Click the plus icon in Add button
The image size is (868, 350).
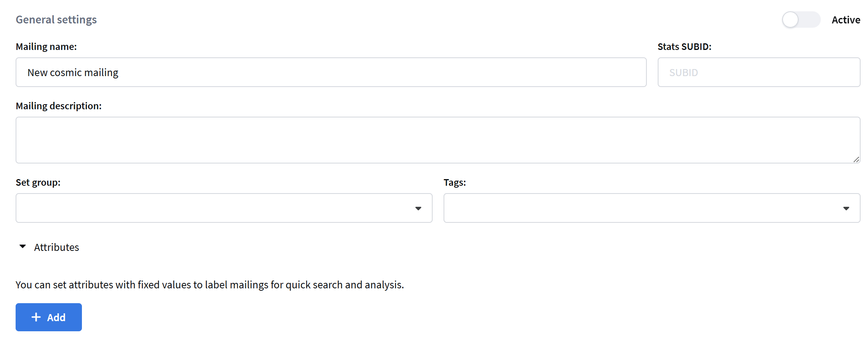click(x=36, y=317)
